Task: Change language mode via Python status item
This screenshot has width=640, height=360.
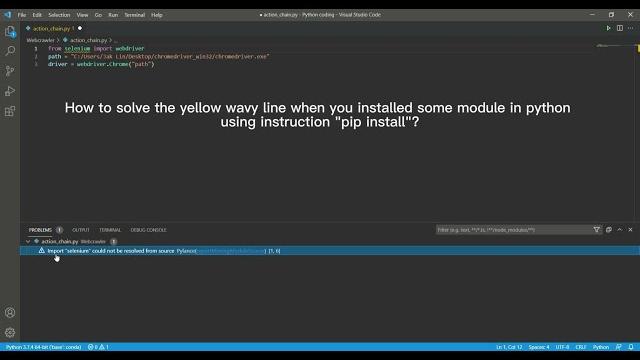Action: [600, 347]
